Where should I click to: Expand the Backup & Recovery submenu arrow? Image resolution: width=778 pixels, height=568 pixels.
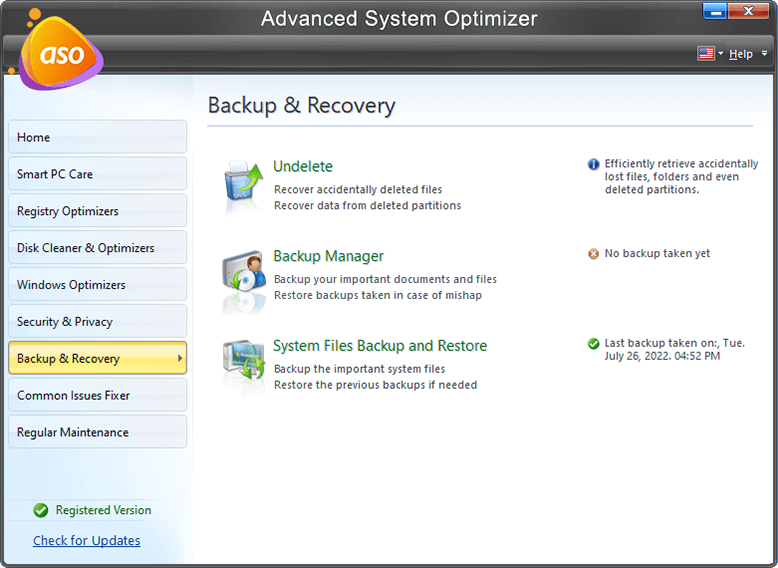click(x=180, y=358)
